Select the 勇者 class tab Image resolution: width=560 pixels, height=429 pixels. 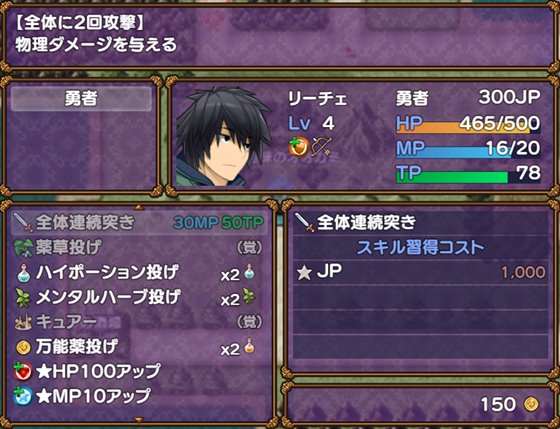pyautogui.click(x=81, y=99)
